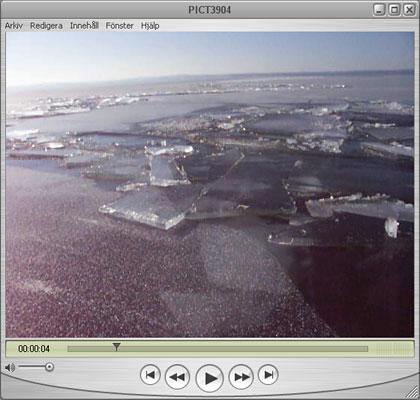
Task: Click the fast forward button
Action: click(x=241, y=377)
